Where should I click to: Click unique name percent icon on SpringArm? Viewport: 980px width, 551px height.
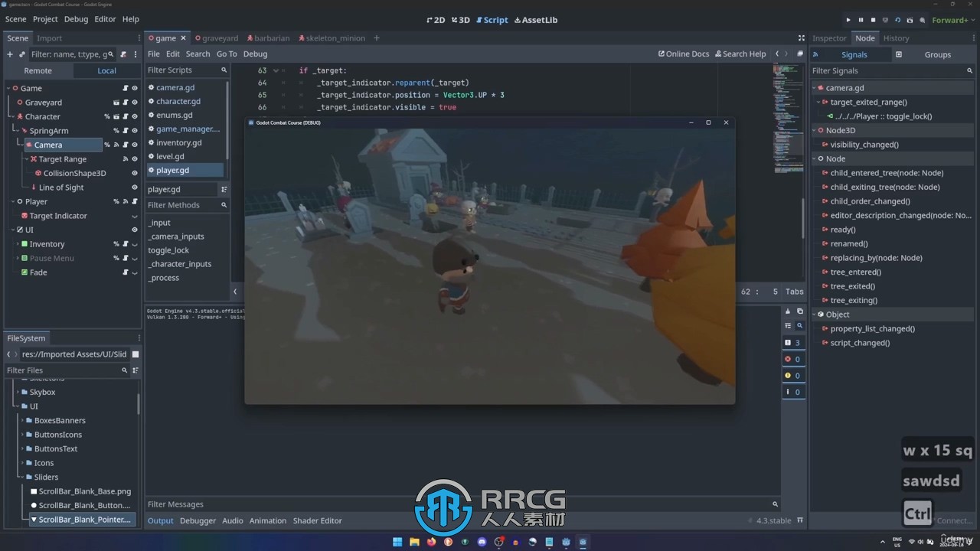[116, 131]
